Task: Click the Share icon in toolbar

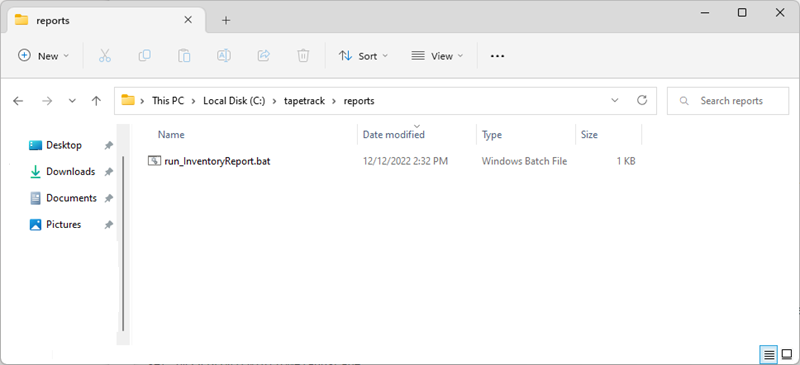Action: point(264,56)
